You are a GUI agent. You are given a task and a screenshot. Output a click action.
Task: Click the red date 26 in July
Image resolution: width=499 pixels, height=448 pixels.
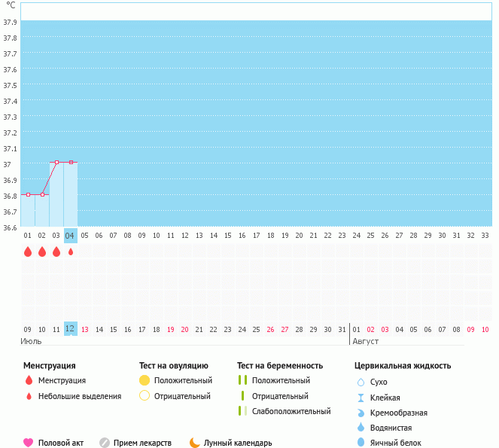point(270,329)
